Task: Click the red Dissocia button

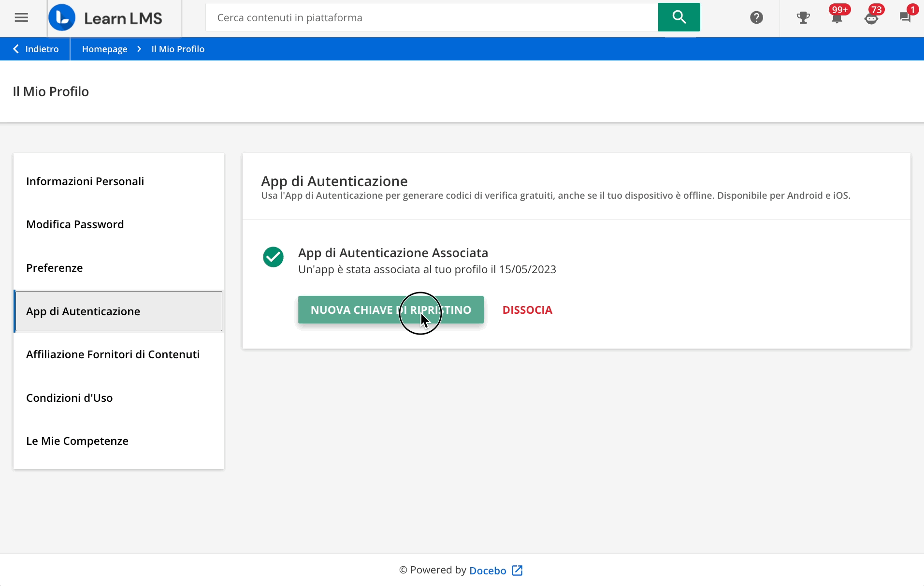Action: point(527,310)
